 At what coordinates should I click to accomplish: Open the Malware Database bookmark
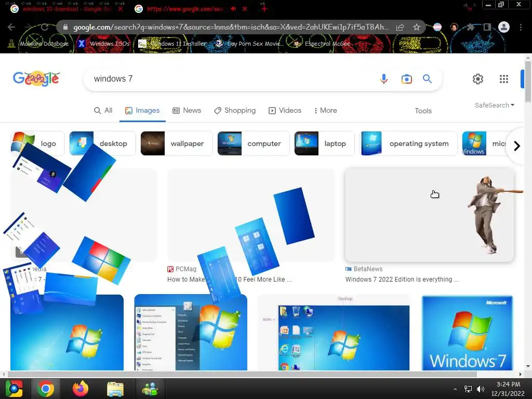38,44
